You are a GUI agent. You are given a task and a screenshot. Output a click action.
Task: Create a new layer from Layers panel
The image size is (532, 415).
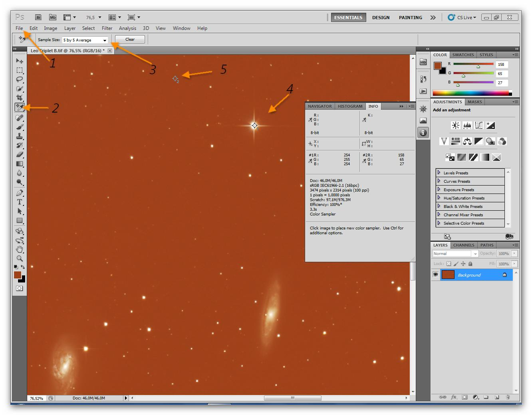497,397
